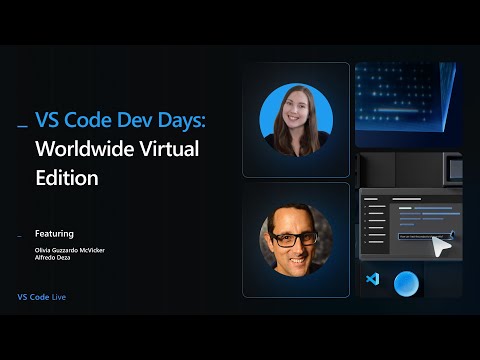Screen dimensions: 480x360
Task: Click the name Alfredo Deza
Action: point(52,257)
